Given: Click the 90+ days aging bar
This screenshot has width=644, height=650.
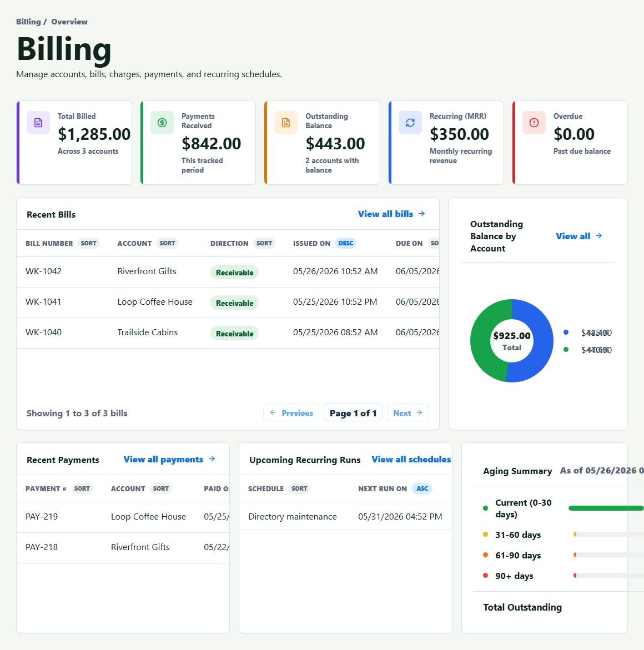Looking at the screenshot, I should 608,576.
